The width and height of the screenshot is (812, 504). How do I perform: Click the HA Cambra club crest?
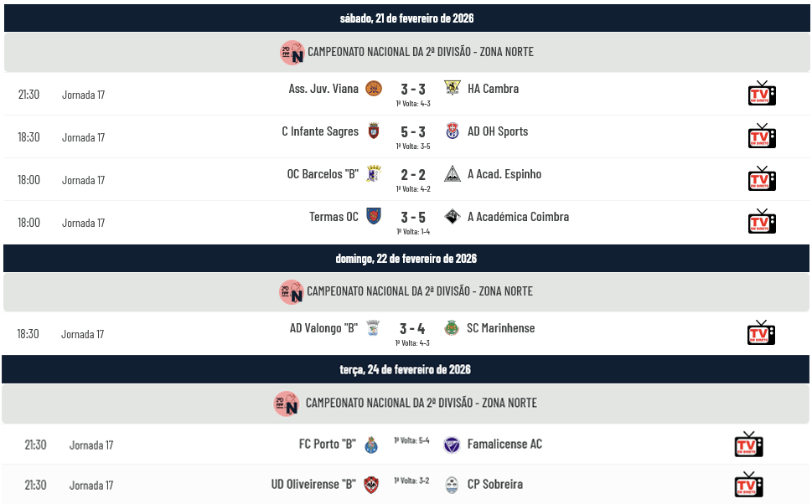tap(452, 88)
